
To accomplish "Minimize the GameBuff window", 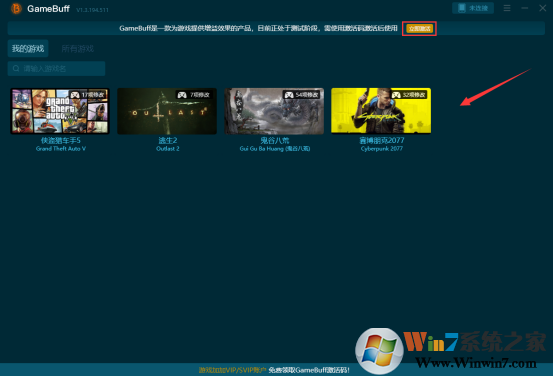I will tap(525, 8).
